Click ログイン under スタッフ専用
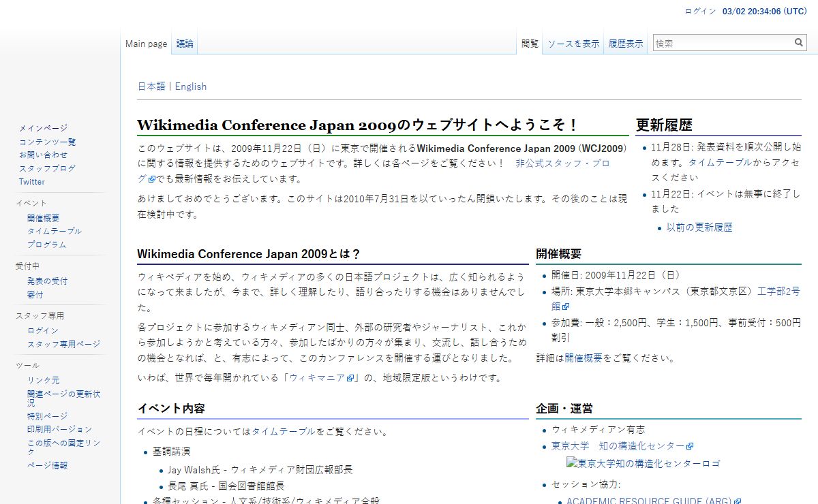 coord(43,330)
